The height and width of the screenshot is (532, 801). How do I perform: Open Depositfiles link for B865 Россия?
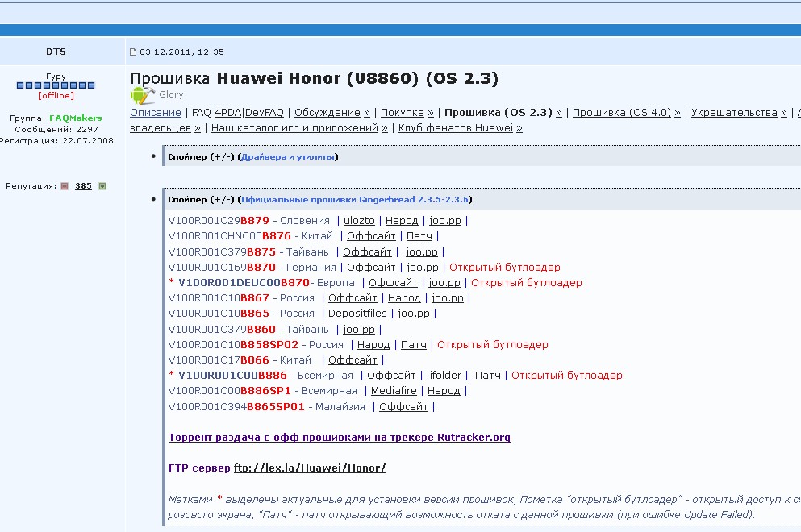(x=357, y=313)
